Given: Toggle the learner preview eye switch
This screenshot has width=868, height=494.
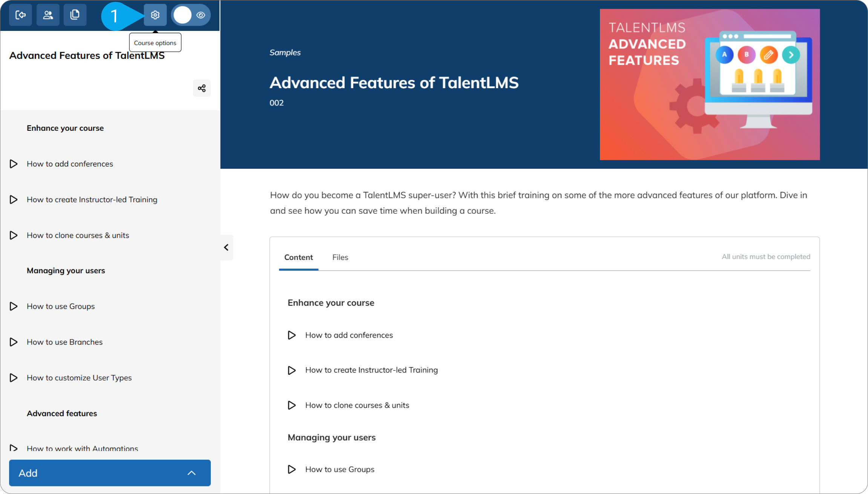Looking at the screenshot, I should click(x=191, y=15).
